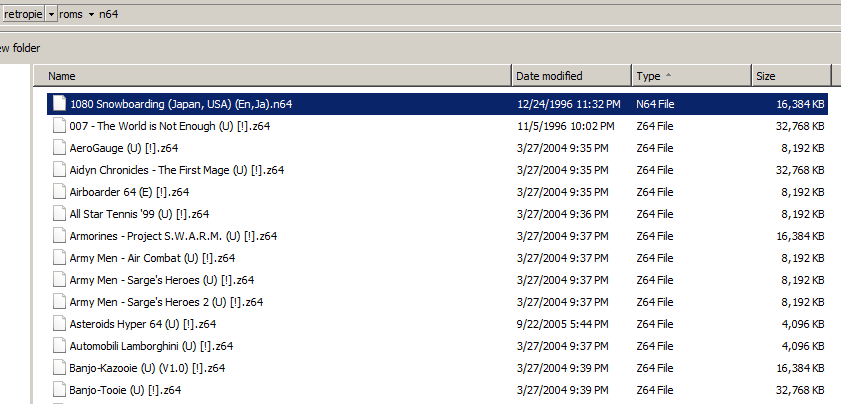Click the Banjo-Kazooie file icon
The height and width of the screenshot is (404, 841).
[59, 368]
